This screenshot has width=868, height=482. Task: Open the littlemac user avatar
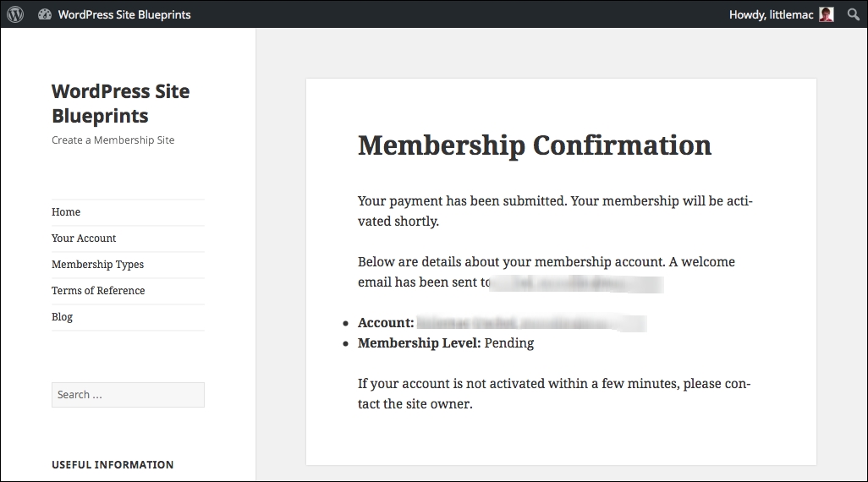[x=827, y=14]
